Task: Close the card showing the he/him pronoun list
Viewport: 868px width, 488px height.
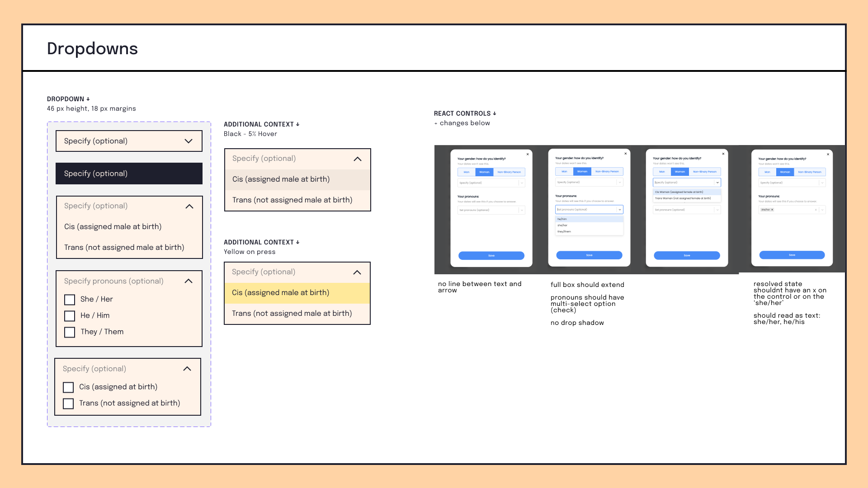Action: (x=626, y=154)
